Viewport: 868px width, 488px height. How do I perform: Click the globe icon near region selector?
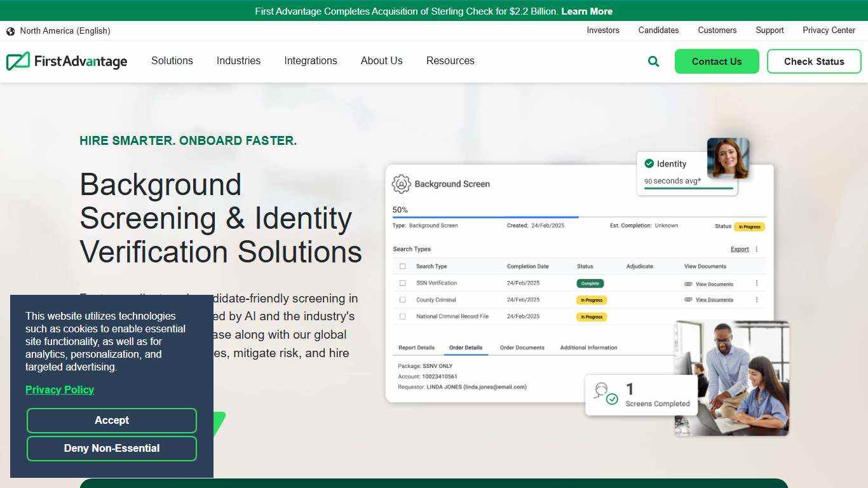pos(10,30)
